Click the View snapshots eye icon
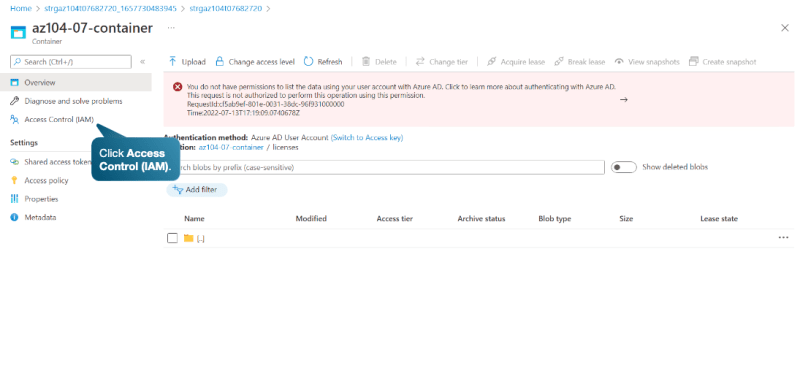This screenshot has height=368, width=800. [x=619, y=61]
